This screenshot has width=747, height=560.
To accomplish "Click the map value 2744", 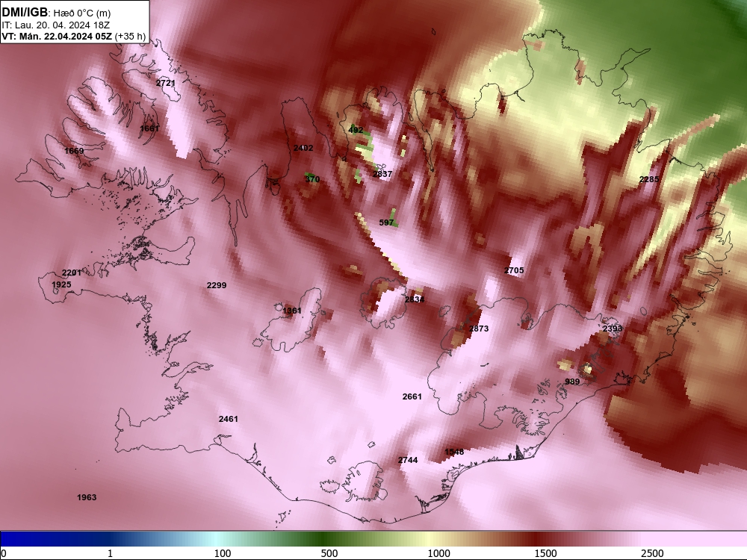I will (408, 460).
